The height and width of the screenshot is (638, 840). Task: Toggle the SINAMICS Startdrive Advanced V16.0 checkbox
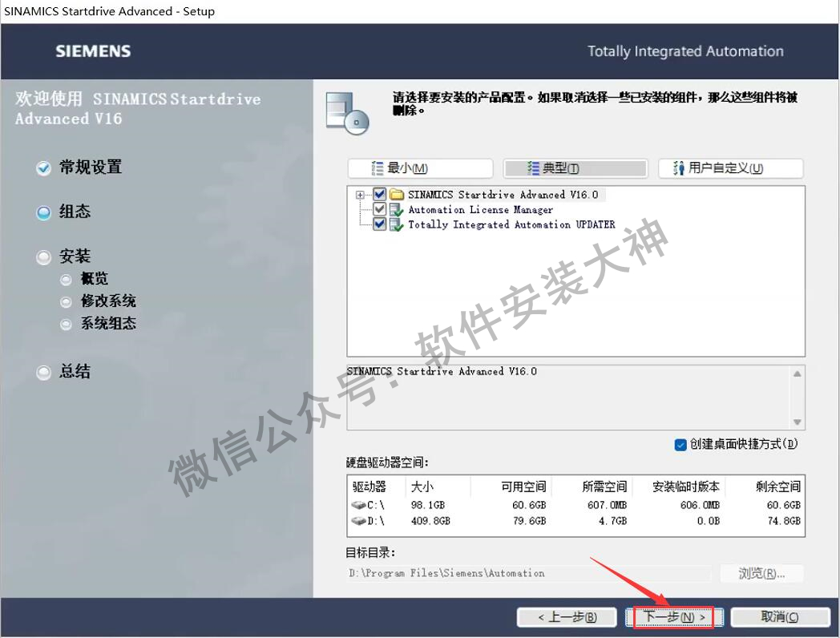[x=379, y=194]
